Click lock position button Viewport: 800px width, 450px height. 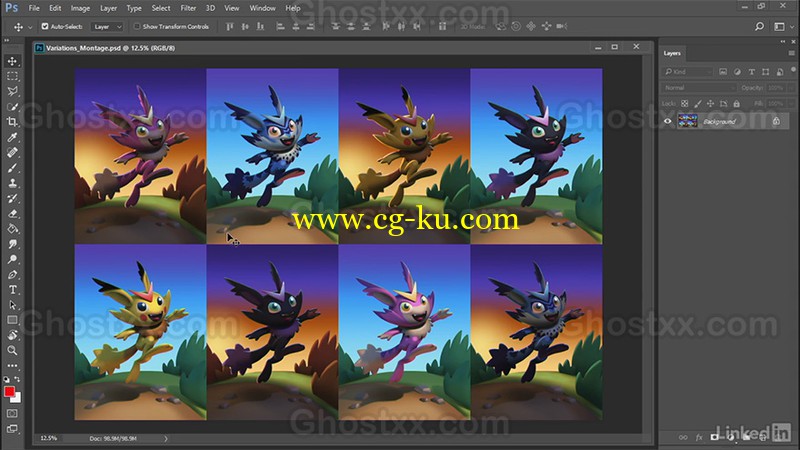coord(710,104)
